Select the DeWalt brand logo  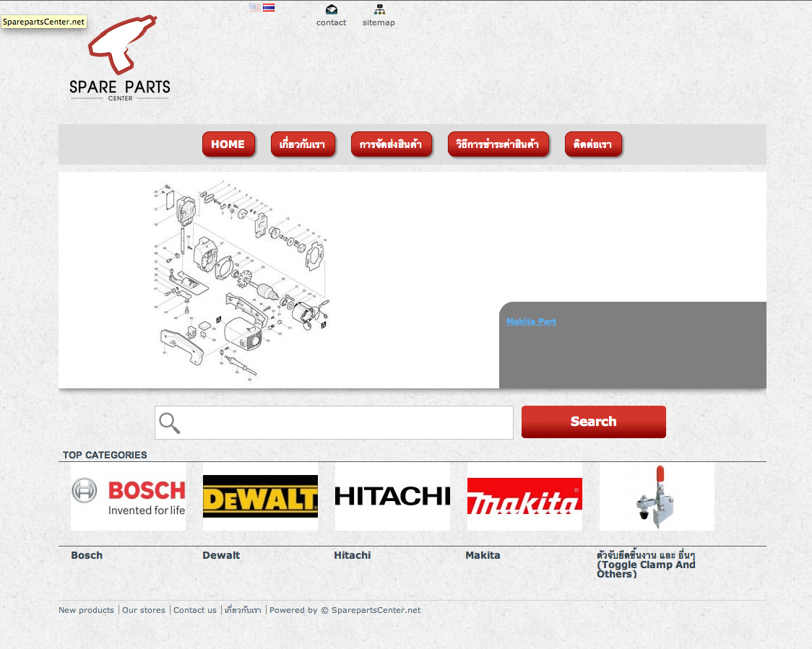click(x=260, y=497)
